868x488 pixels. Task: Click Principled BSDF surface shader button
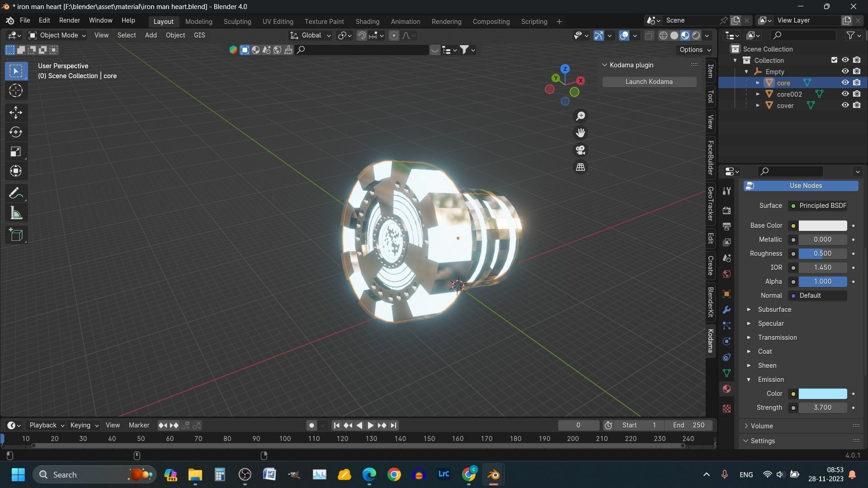click(x=817, y=206)
